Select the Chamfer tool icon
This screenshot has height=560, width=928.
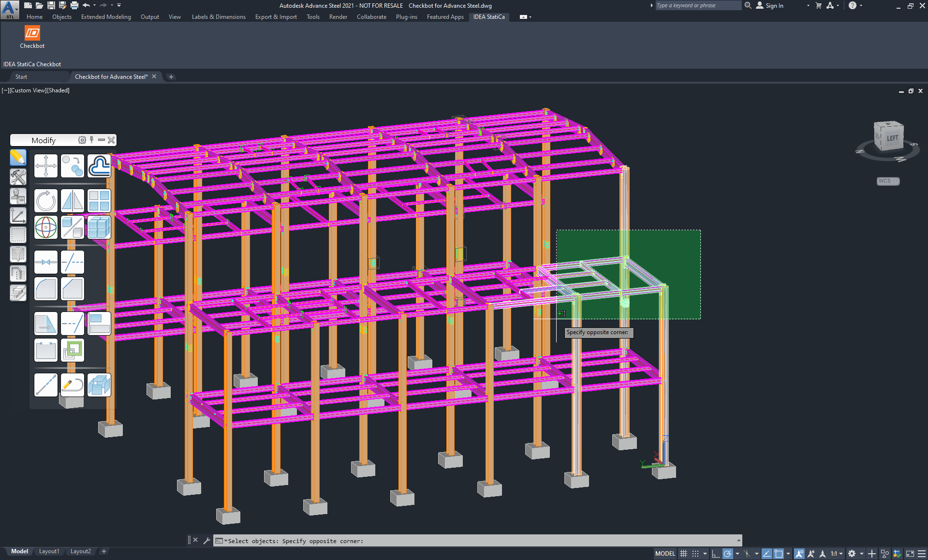73,289
